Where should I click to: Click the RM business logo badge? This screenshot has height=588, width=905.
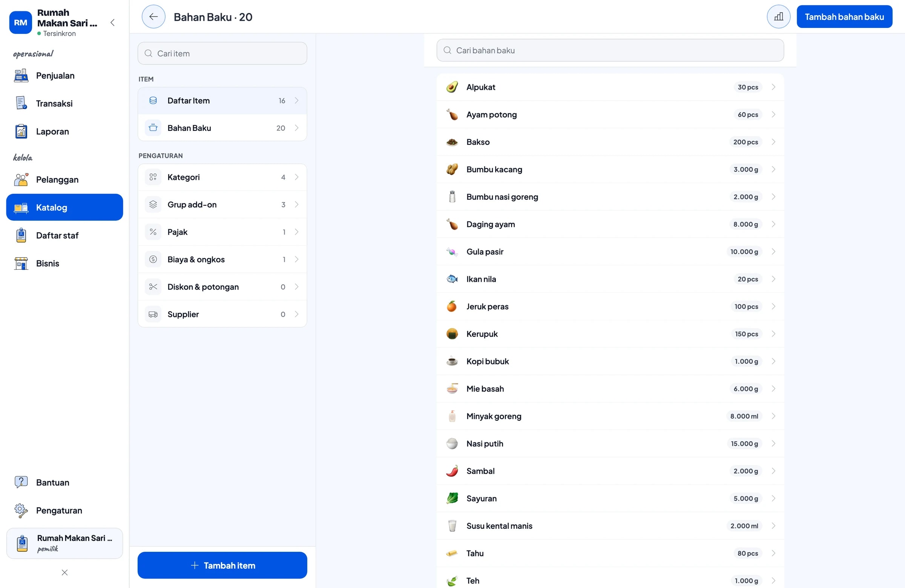[x=20, y=22]
